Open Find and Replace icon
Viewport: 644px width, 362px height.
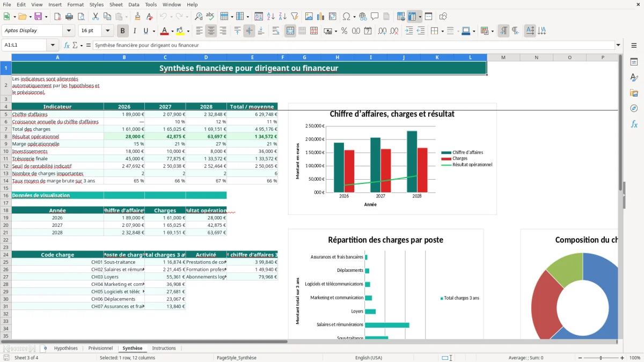199,17
